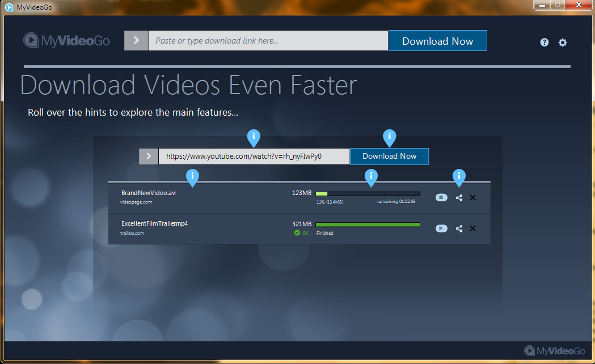Click the hint marker above the YouTube URL
The image size is (595, 364).
click(x=254, y=137)
